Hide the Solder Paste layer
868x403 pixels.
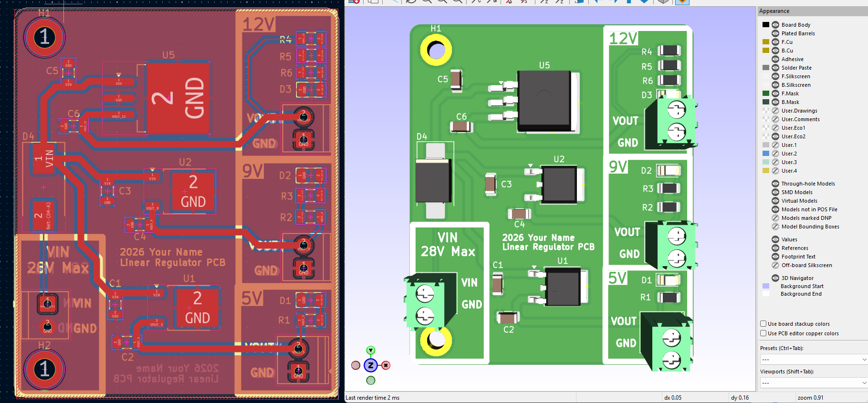775,68
